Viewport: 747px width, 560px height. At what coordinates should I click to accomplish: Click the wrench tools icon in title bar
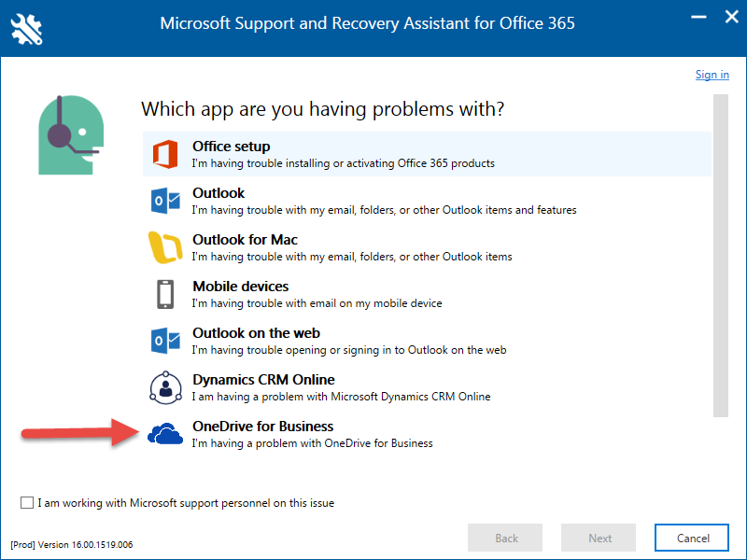click(x=27, y=30)
